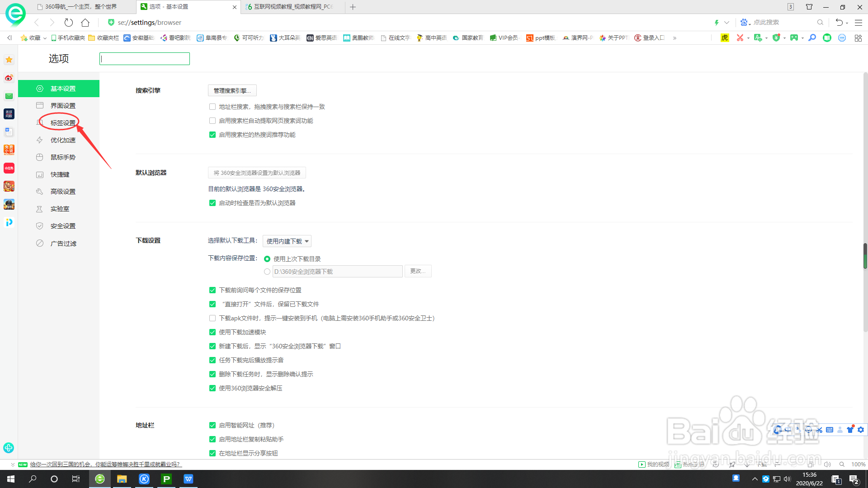Disable 使用下载加速模块 option
This screenshot has width=868, height=488.
pos(212,332)
